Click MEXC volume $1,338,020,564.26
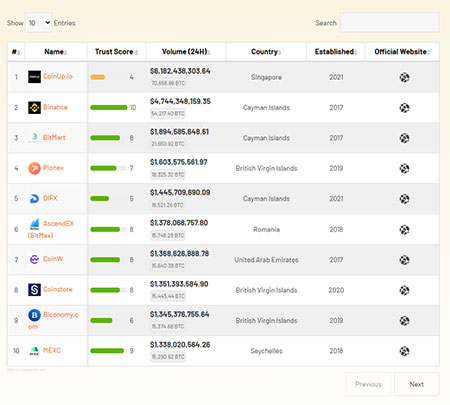Viewport: 450px width, 405px height. pos(180,345)
